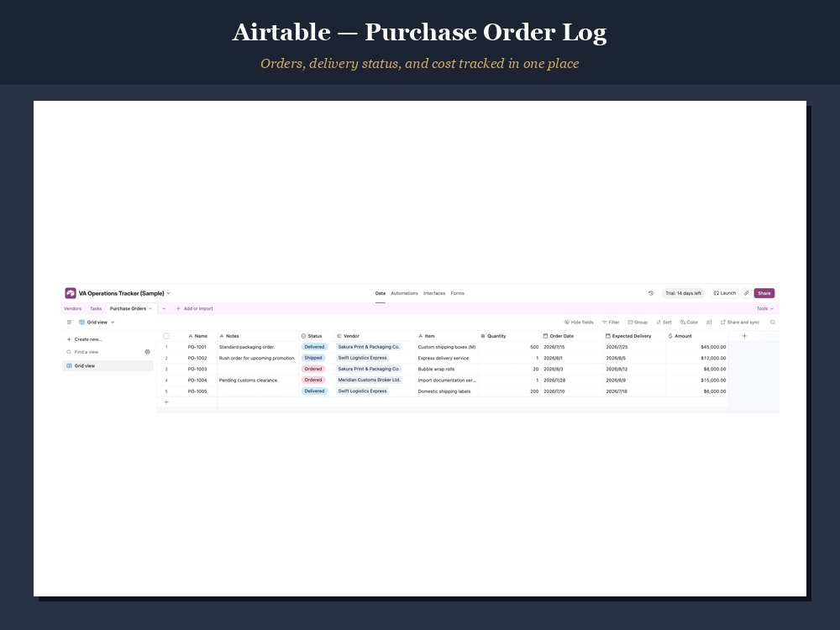
Task: Click Add or import
Action: (195, 308)
